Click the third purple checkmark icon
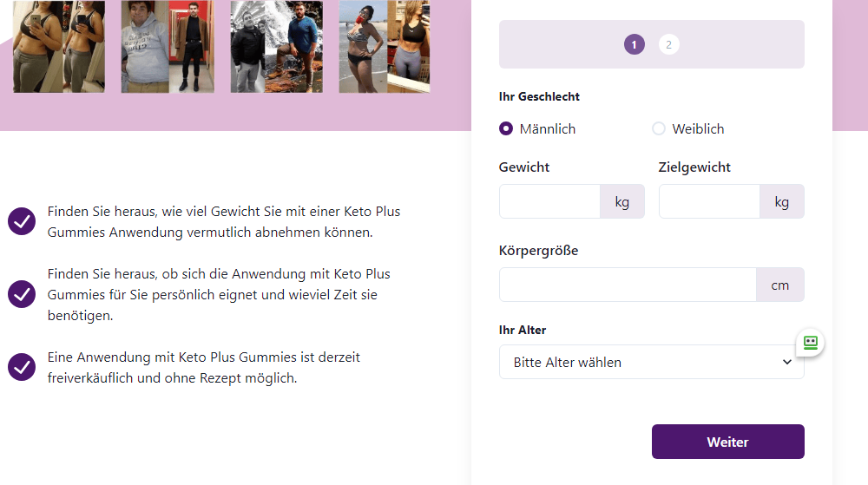This screenshot has height=485, width=868. 22,367
